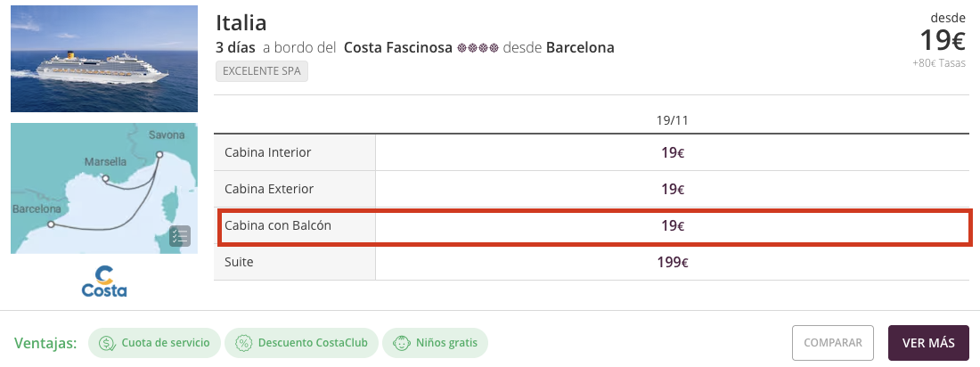Open the itinerary list icon on map
The image size is (980, 367).
coord(180,237)
